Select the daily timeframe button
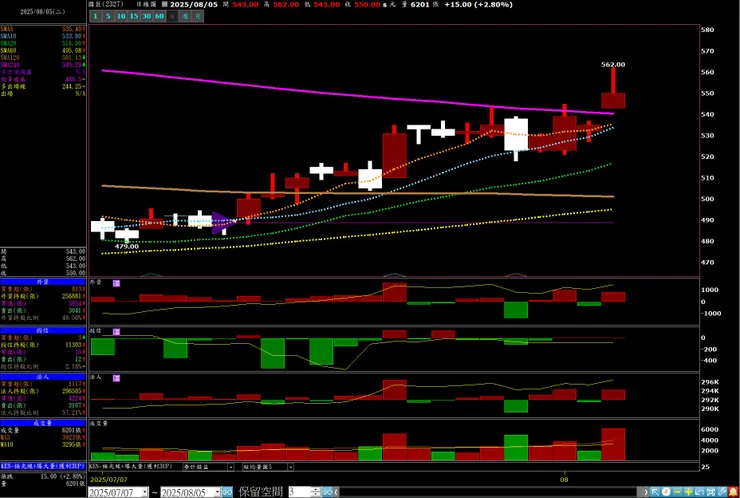Screen dimensions: 740x498 coord(172,17)
